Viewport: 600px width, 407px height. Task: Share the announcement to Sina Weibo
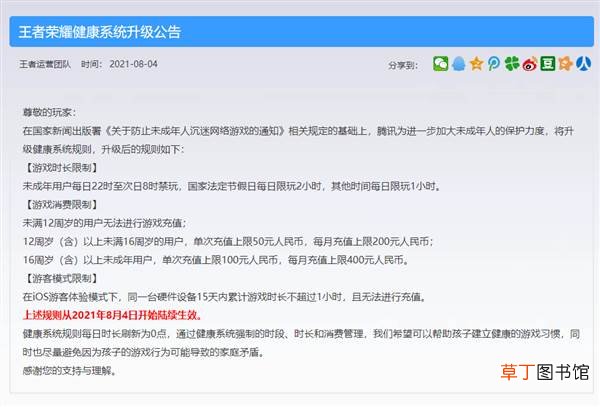530,63
